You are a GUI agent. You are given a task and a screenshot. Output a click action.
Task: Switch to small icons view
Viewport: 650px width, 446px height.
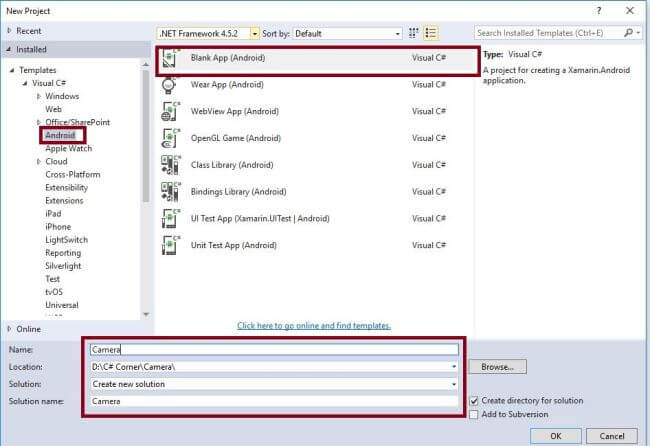(x=413, y=33)
